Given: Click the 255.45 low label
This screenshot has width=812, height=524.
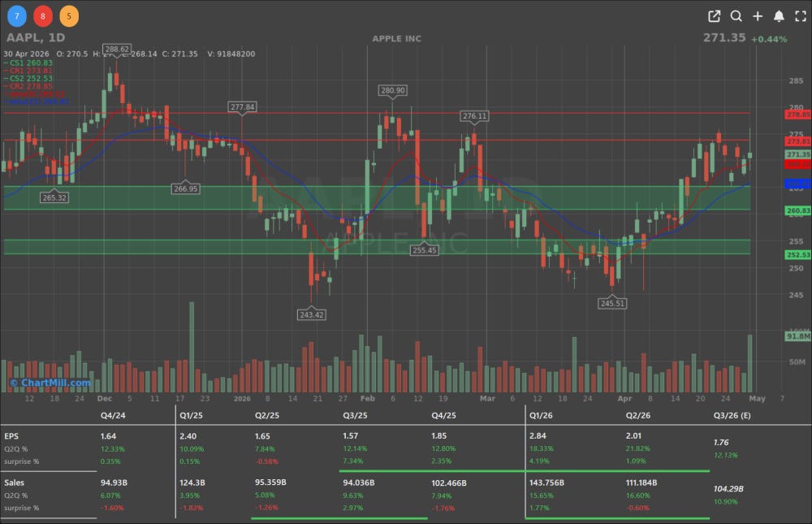Looking at the screenshot, I should [x=424, y=250].
